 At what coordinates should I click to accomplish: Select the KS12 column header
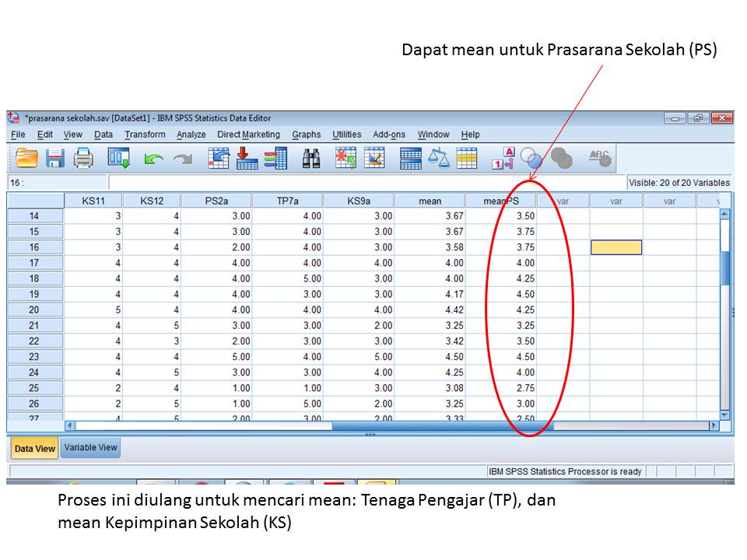[152, 201]
